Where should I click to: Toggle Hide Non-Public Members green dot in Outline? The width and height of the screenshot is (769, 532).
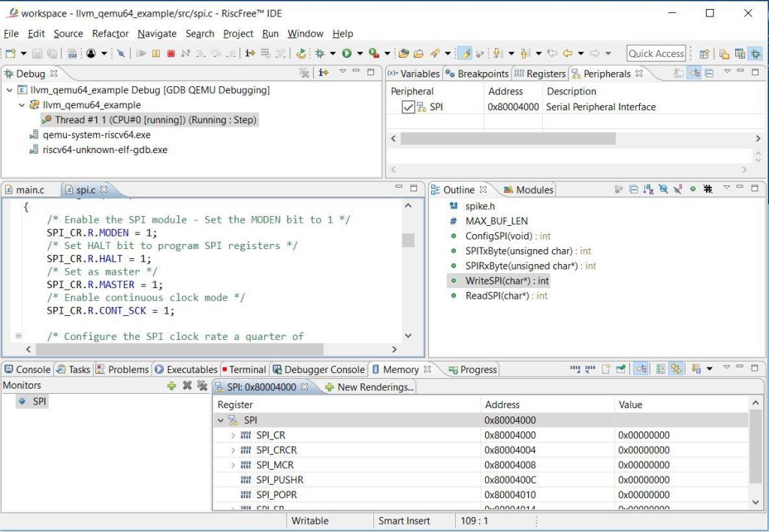tap(692, 189)
